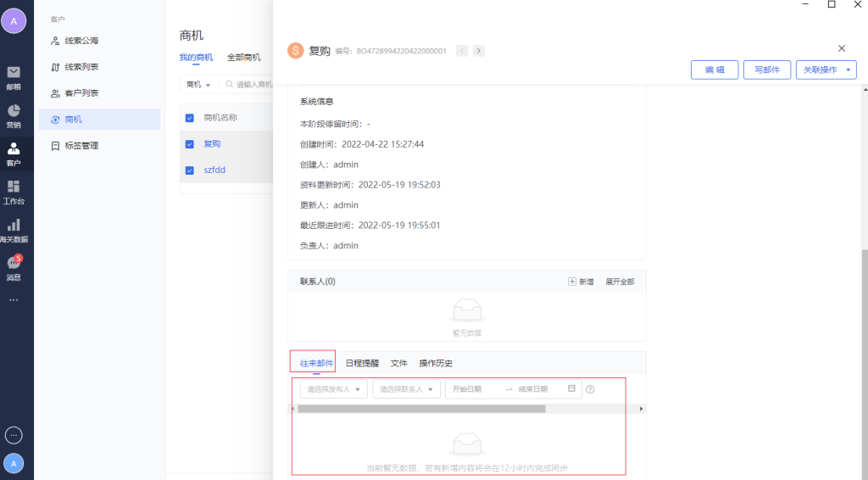This screenshot has height=480, width=868.
Task: Toggle the 商机名称 select-all checkbox
Action: [190, 118]
